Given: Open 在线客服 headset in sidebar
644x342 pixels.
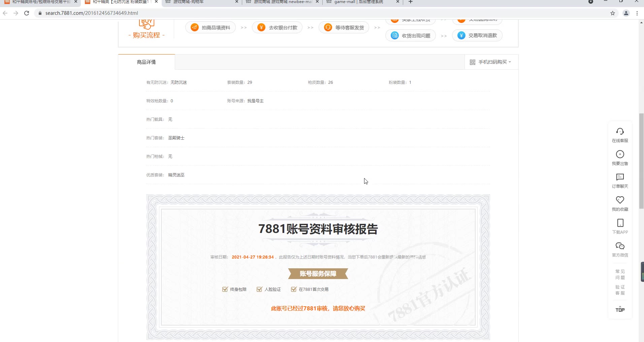Looking at the screenshot, I should coord(620,131).
